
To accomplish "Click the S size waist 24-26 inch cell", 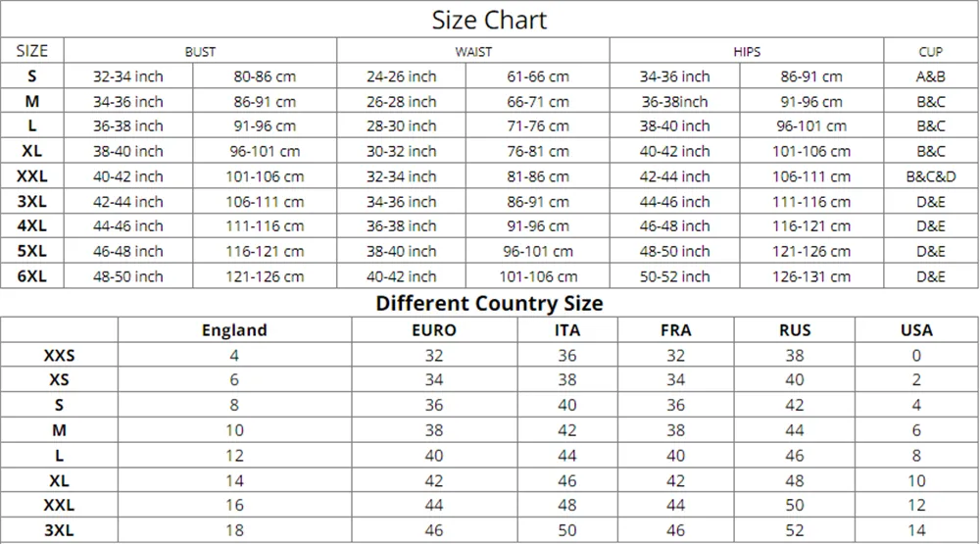I will (401, 76).
